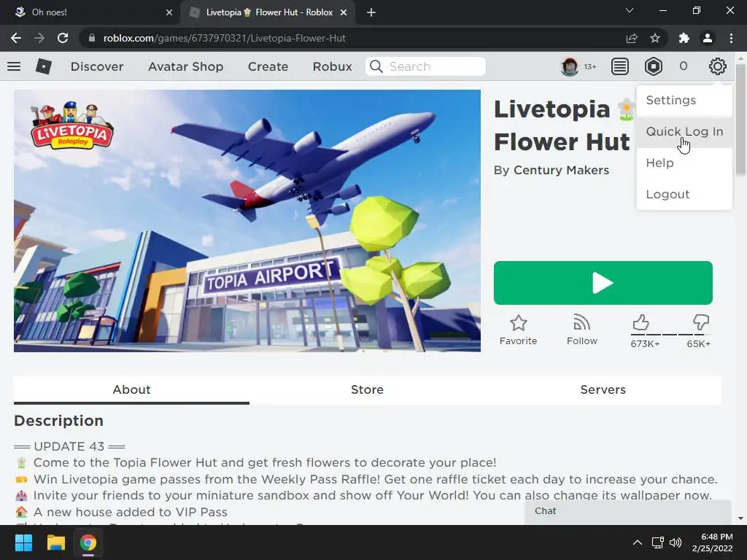This screenshot has height=560, width=747.
Task: Go back with browser back arrow
Action: point(16,38)
